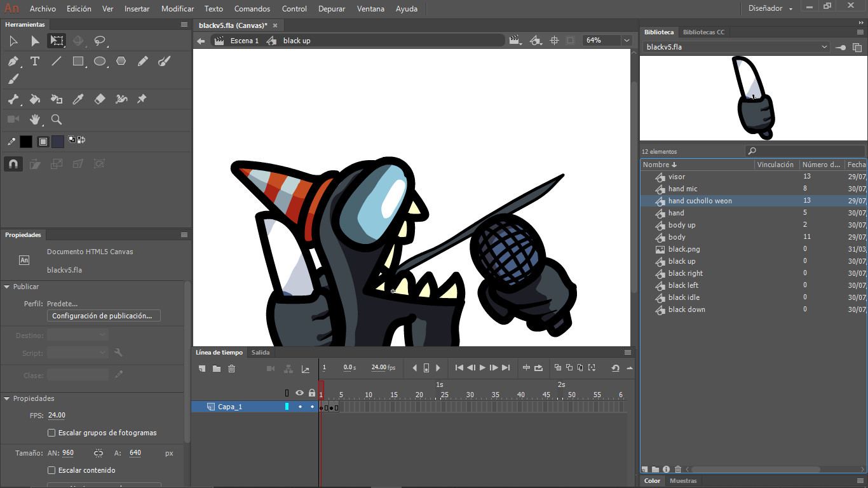Go back using the stage back arrow
This screenshot has width=868, height=488.
click(201, 41)
